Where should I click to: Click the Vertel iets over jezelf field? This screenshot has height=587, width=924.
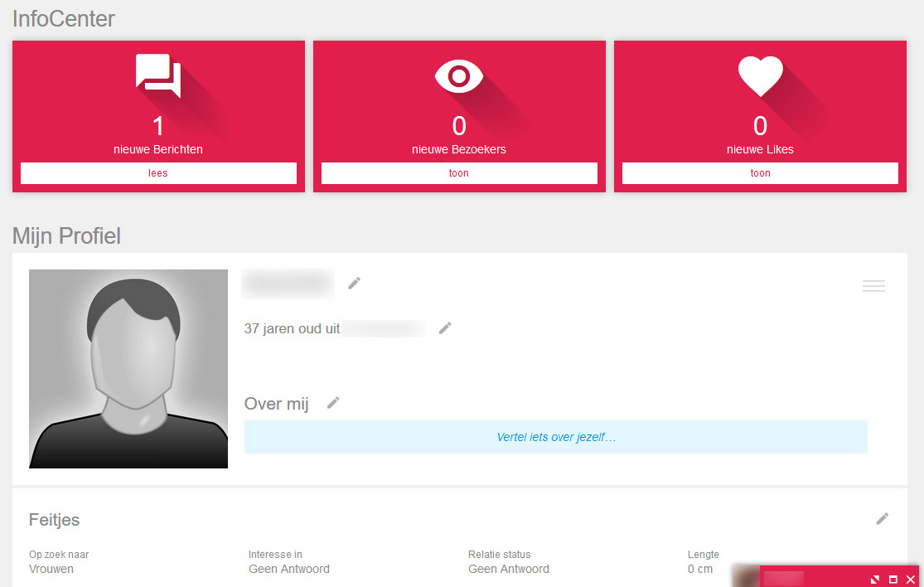[555, 436]
